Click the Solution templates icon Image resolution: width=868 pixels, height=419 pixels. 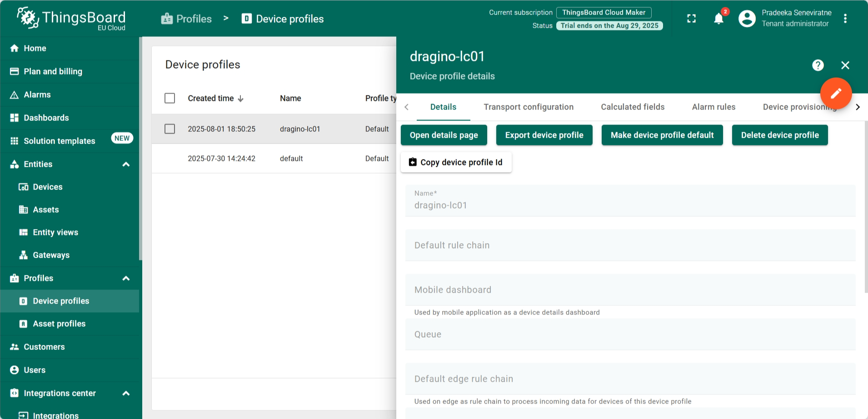point(15,141)
